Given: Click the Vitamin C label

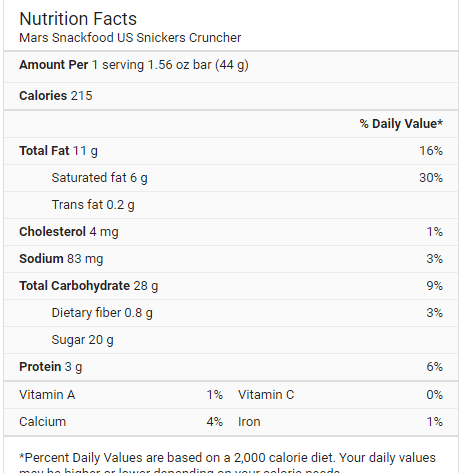Looking at the screenshot, I should (x=266, y=395).
